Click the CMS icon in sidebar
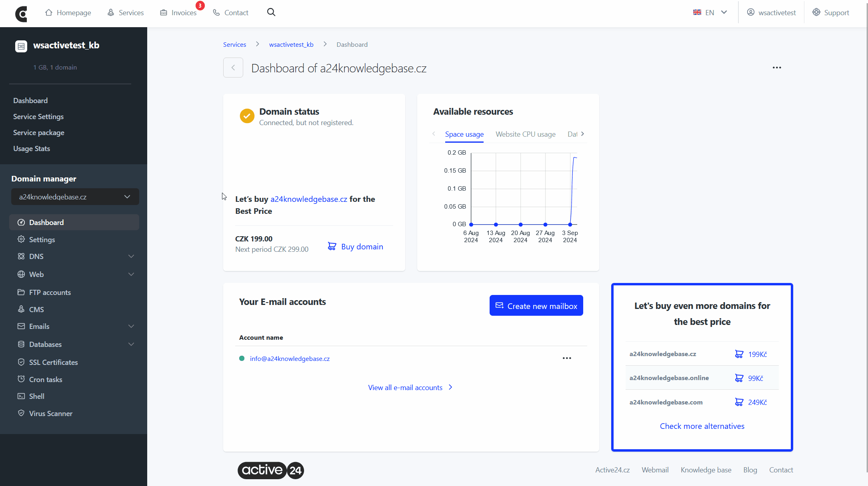 click(21, 309)
